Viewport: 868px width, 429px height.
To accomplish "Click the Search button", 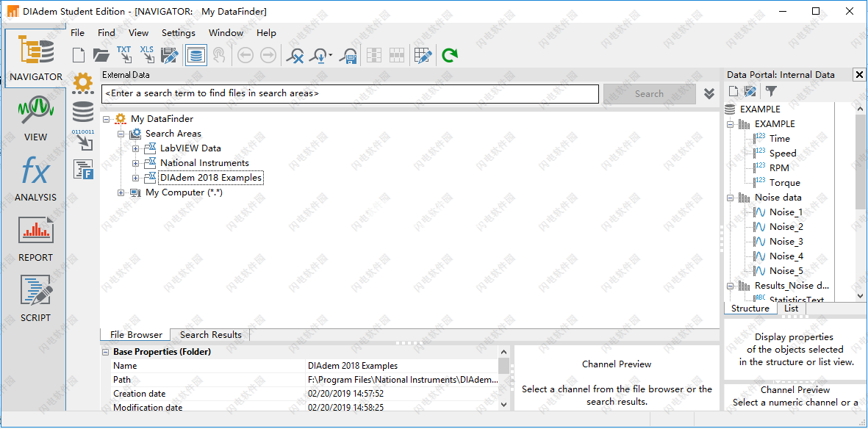I will click(x=649, y=93).
